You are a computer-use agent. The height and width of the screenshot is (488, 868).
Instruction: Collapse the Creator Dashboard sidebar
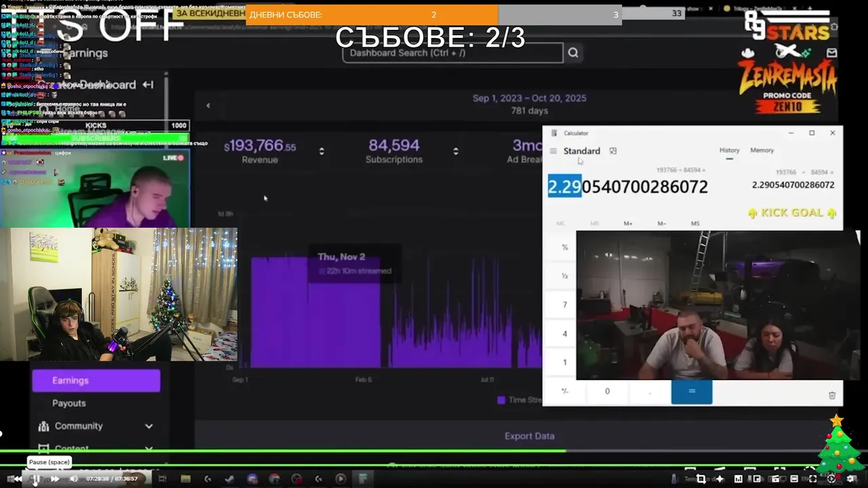coord(148,85)
